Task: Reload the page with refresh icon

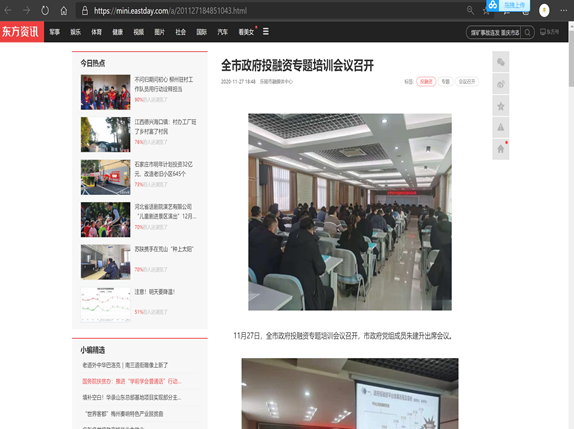Action: [45, 10]
